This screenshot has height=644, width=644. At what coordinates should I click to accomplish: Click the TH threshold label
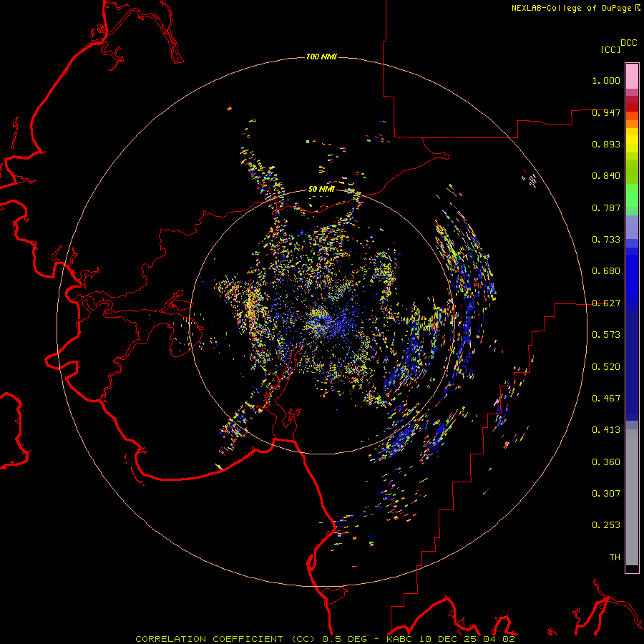615,557
